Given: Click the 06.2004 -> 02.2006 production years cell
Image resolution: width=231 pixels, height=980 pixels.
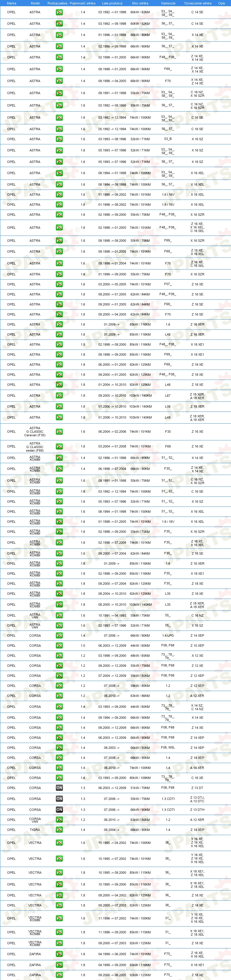Looking at the screenshot, I should pos(112,432).
